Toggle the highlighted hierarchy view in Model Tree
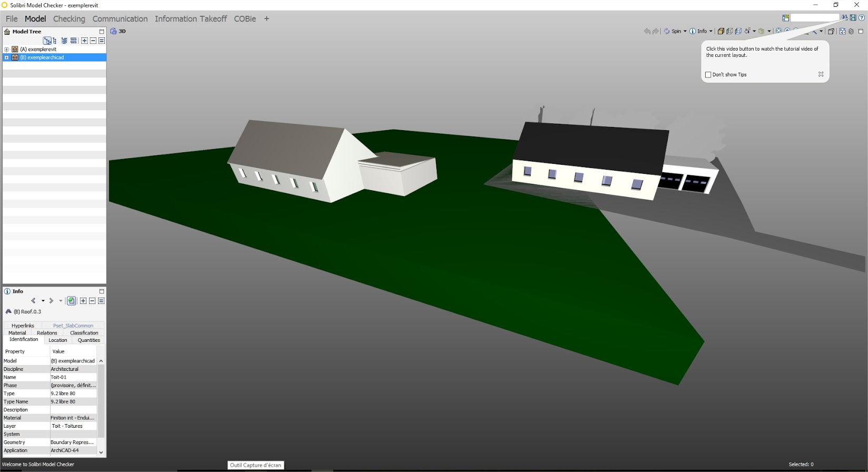Image resolution: width=868 pixels, height=472 pixels. coord(47,41)
